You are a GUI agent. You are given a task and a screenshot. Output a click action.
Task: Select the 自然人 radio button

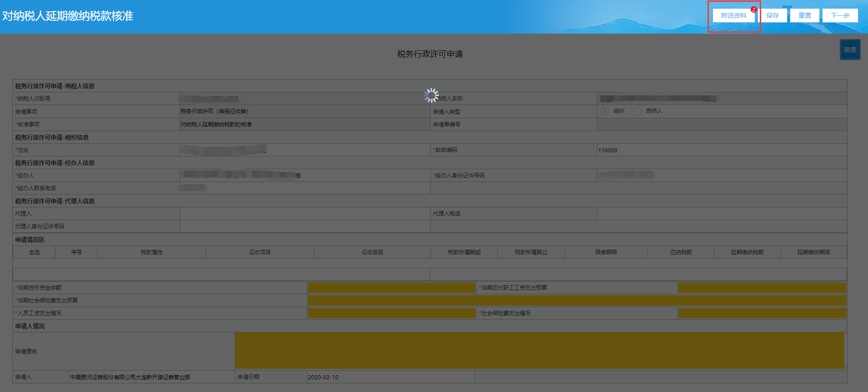(x=637, y=111)
